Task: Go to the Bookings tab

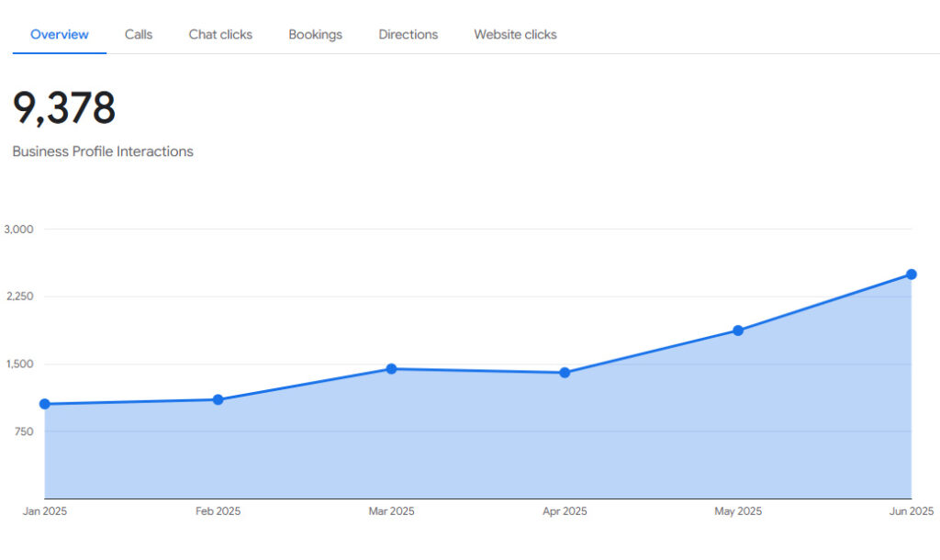Action: pos(315,35)
